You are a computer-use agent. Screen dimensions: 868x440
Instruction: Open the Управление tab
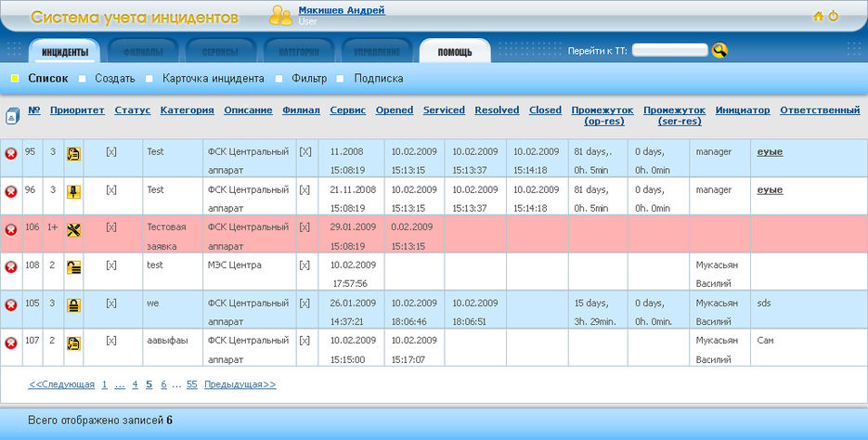(x=377, y=51)
